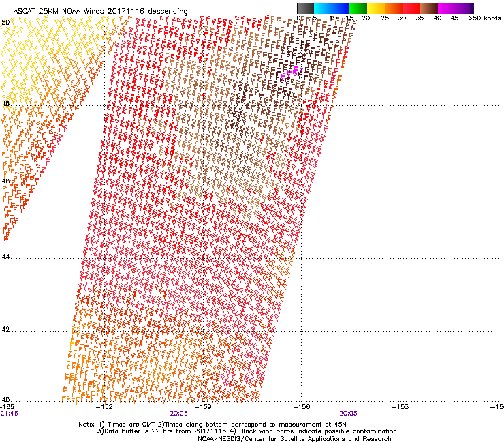The width and height of the screenshot is (504, 443).
Task: Click the purple swath time '21:46'
Action: (9, 414)
